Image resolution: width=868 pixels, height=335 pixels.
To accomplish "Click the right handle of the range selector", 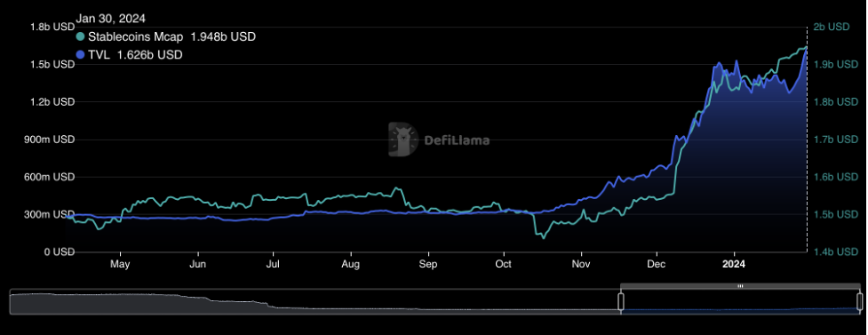I will tap(860, 302).
